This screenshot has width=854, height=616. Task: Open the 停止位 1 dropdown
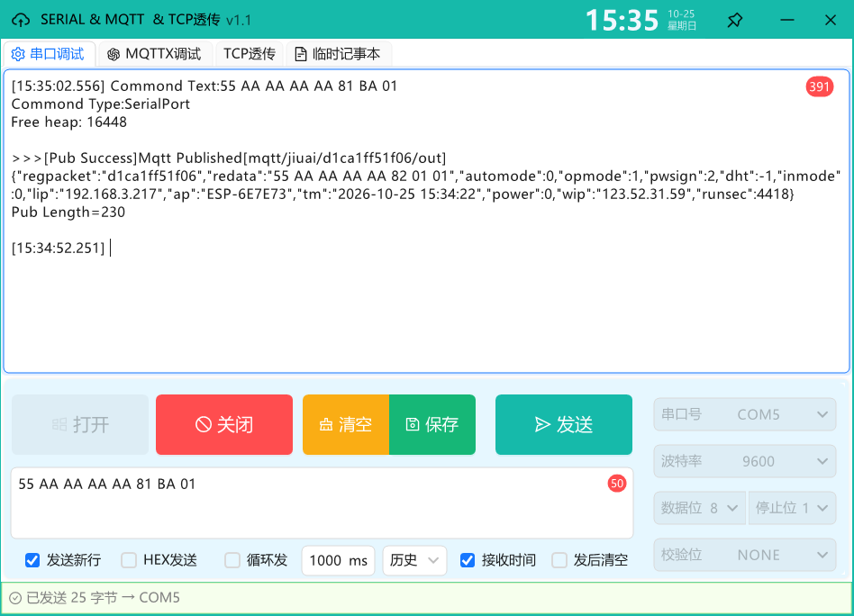click(x=792, y=508)
